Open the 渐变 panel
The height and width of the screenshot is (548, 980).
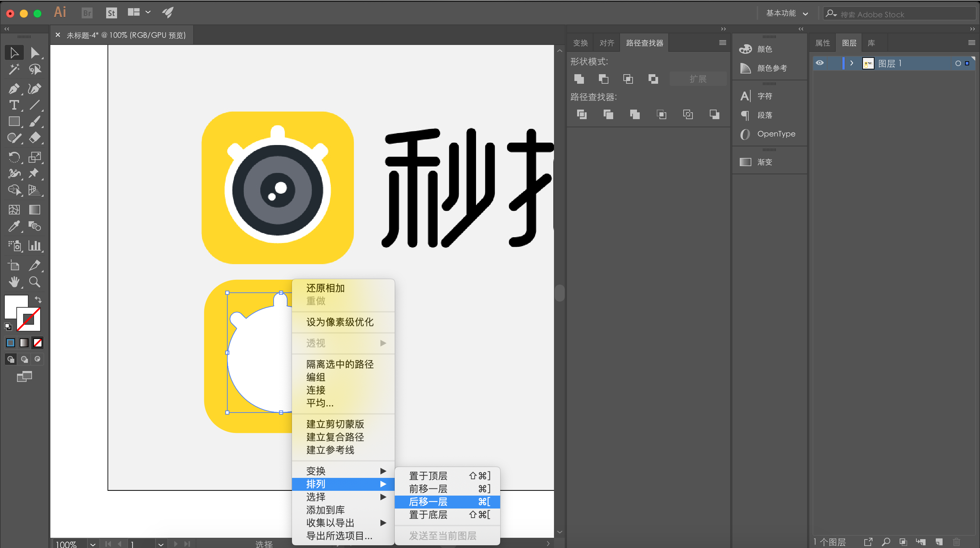click(764, 162)
